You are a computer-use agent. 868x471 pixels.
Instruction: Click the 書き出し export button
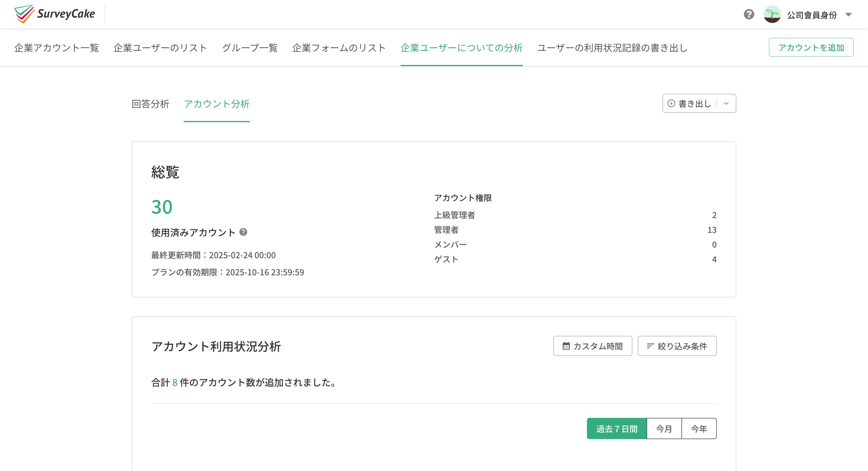pos(689,103)
